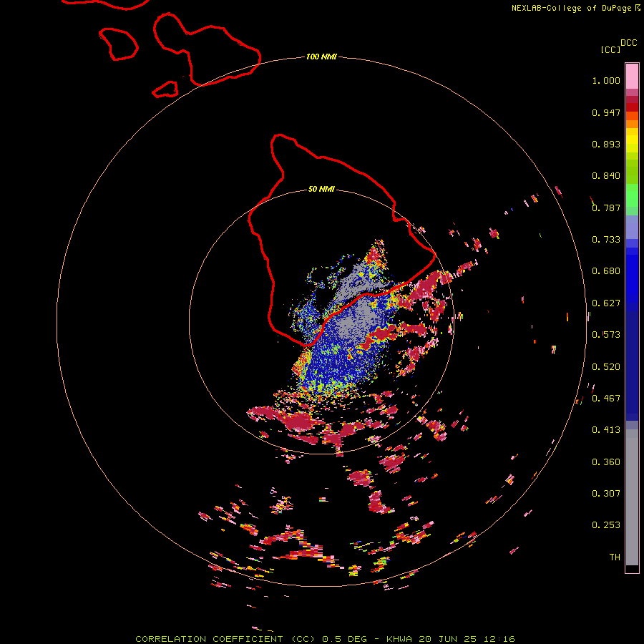Click the DCC label above the legend

coord(629,43)
